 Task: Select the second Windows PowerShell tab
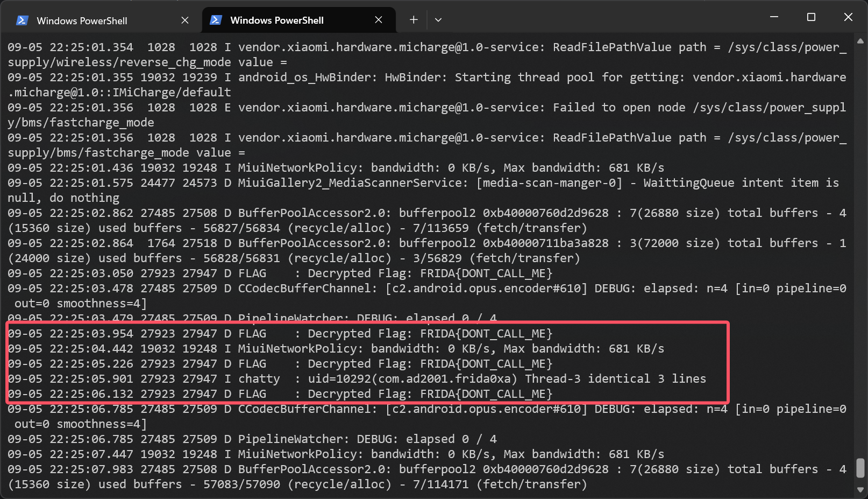[298, 20]
